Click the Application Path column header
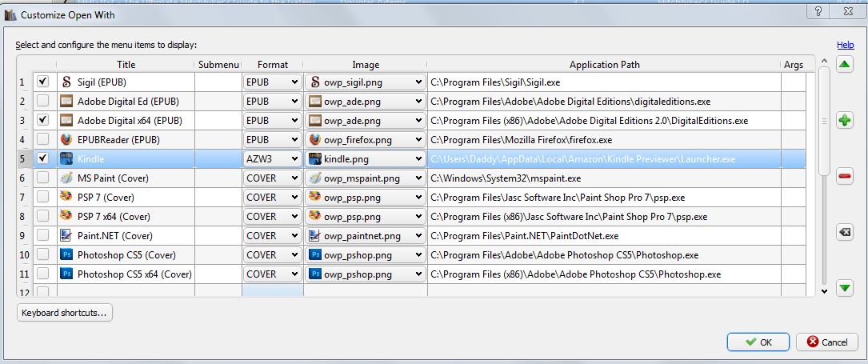Screen dimensions: 868x364 tap(604, 65)
